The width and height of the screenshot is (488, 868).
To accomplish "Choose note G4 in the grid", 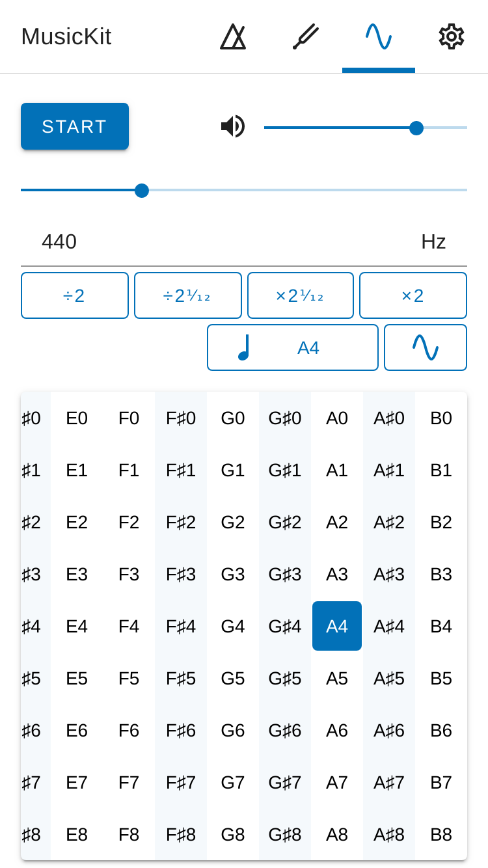I will pos(233,626).
